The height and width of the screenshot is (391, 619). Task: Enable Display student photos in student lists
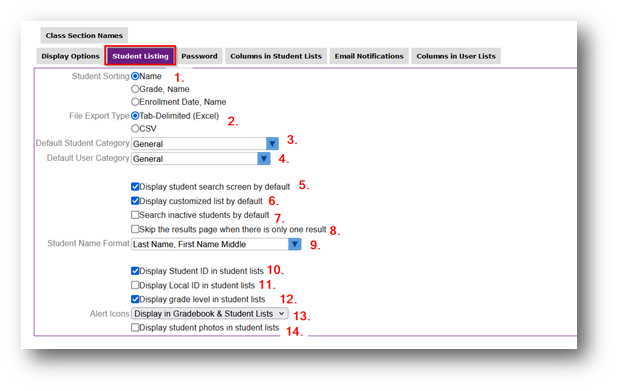click(x=135, y=327)
